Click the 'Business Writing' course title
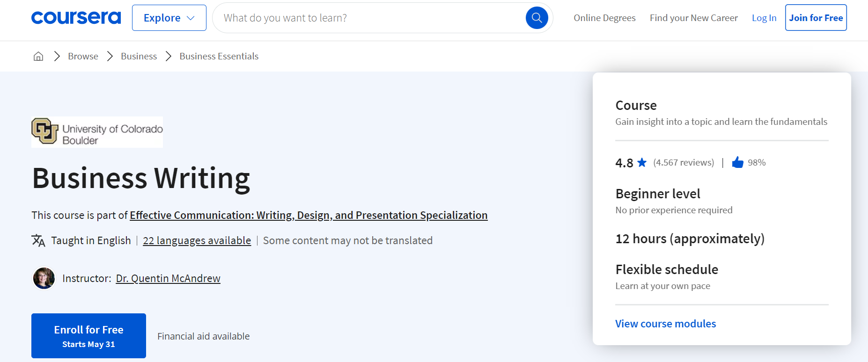This screenshot has height=362, width=868. point(141,178)
